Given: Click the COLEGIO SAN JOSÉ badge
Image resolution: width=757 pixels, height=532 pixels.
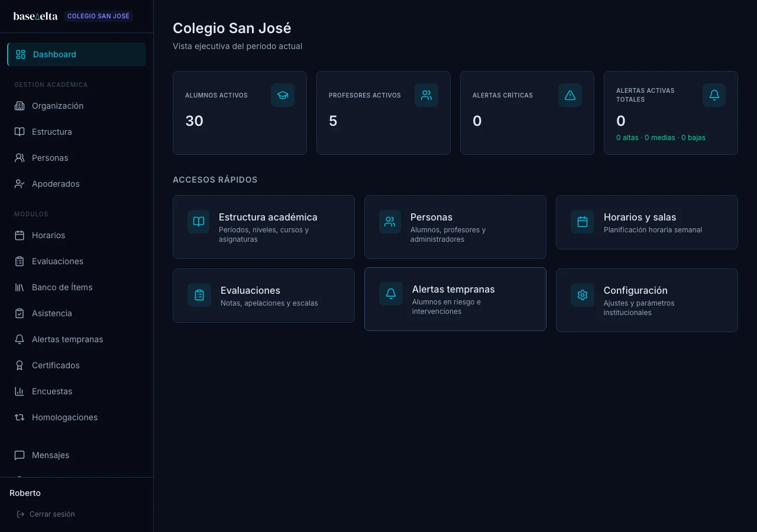Looking at the screenshot, I should pos(98,16).
